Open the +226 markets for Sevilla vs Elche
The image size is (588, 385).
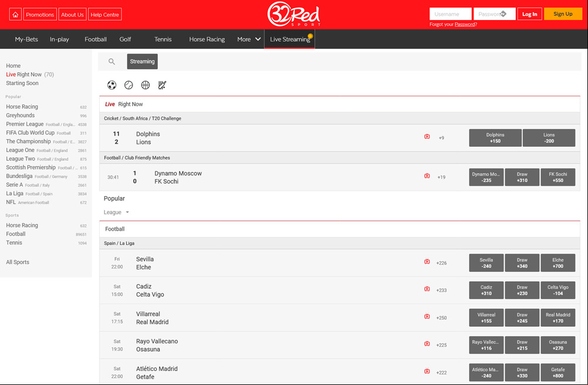[x=441, y=263]
